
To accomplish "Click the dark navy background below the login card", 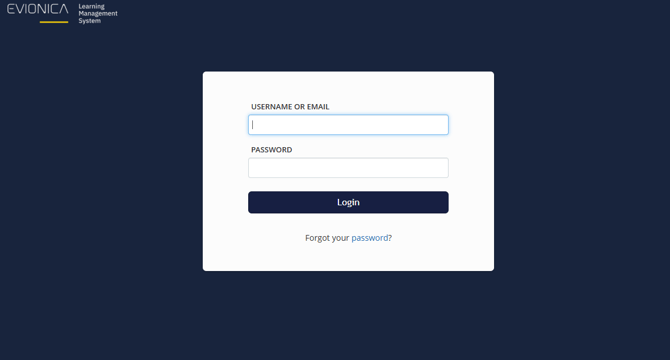I will click(x=348, y=316).
